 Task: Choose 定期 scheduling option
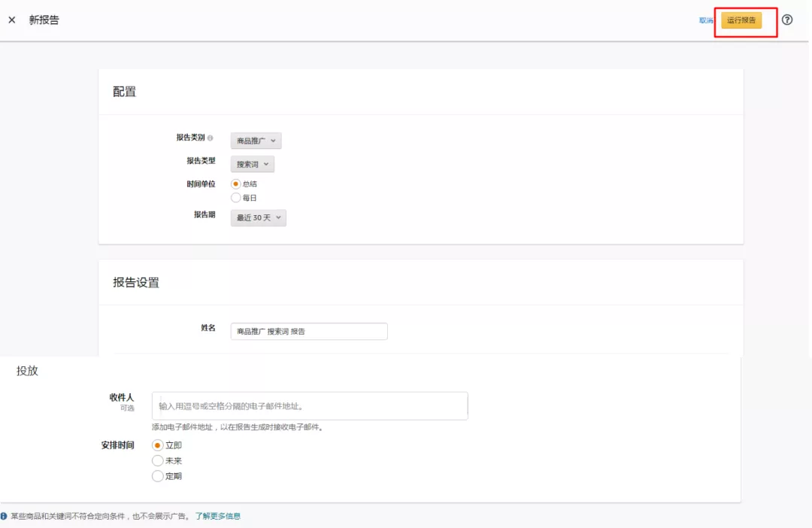coord(158,475)
